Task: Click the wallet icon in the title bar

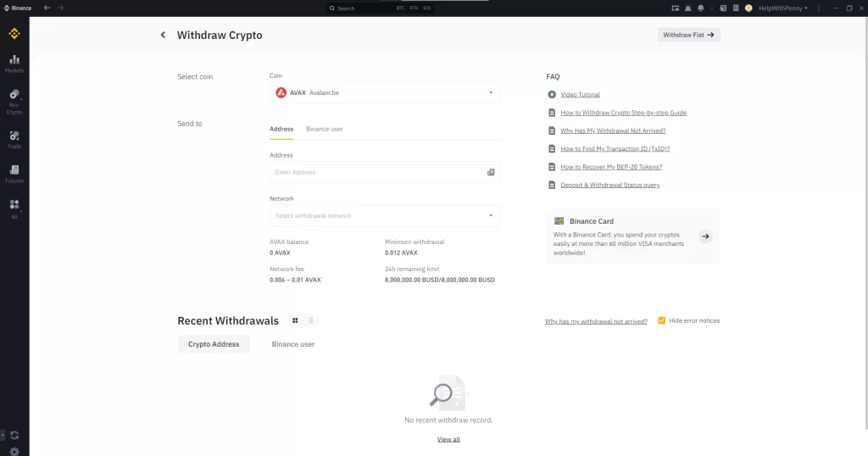Action: click(x=723, y=8)
